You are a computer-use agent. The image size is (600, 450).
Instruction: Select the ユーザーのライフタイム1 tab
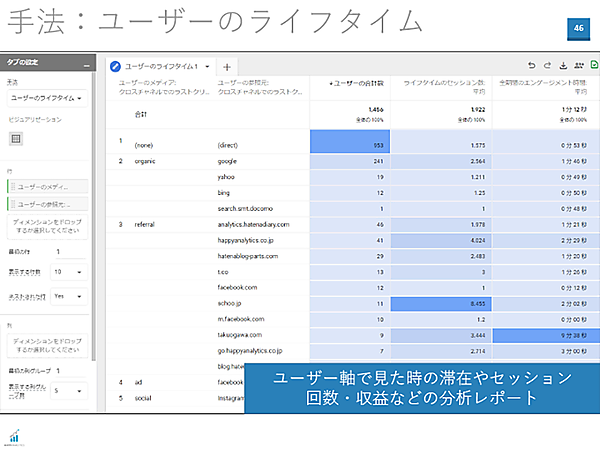click(x=160, y=66)
